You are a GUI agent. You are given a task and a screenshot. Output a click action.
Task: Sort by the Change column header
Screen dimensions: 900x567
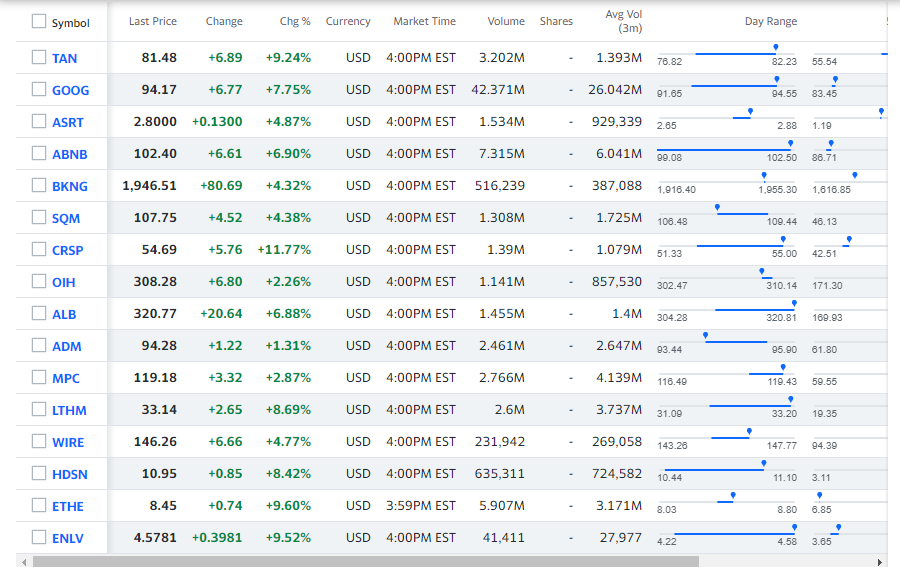224,21
